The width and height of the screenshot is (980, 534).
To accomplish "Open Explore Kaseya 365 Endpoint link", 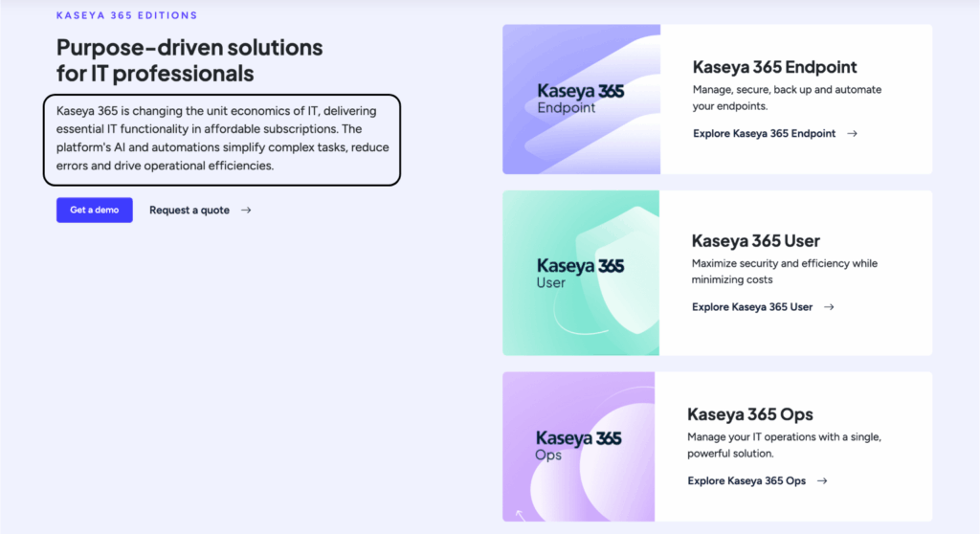I will [x=764, y=133].
